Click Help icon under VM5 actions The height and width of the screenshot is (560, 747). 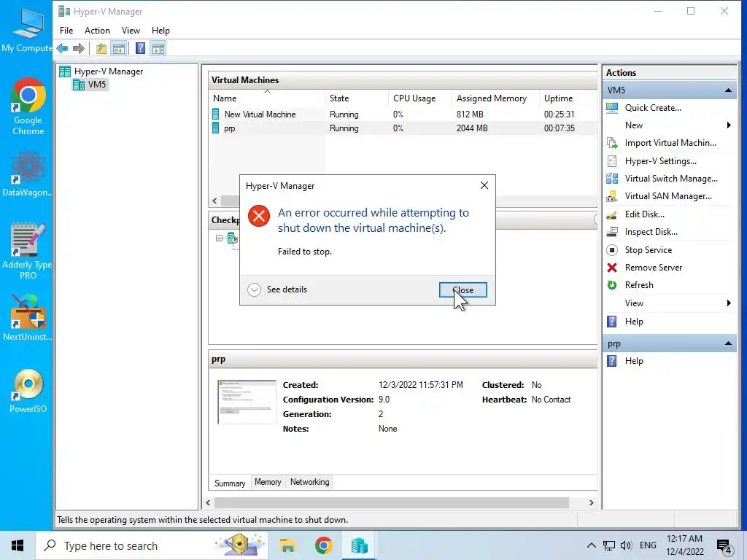tap(612, 322)
